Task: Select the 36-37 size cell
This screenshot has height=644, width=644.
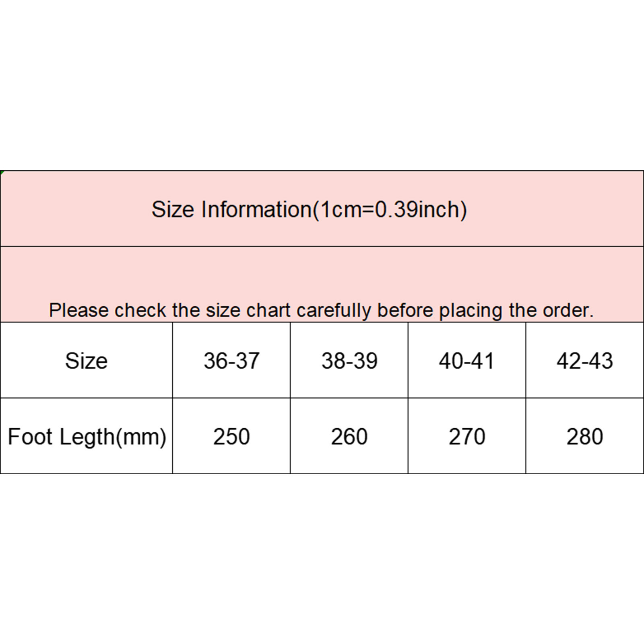Action: point(231,361)
